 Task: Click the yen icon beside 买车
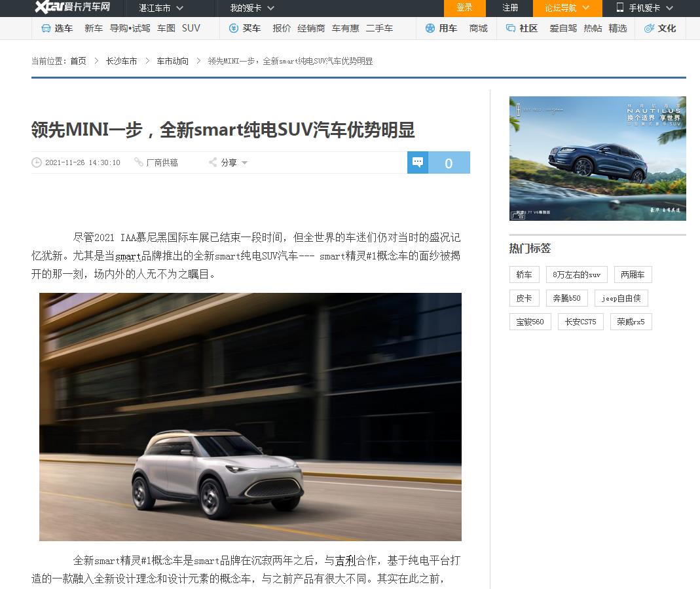(234, 29)
